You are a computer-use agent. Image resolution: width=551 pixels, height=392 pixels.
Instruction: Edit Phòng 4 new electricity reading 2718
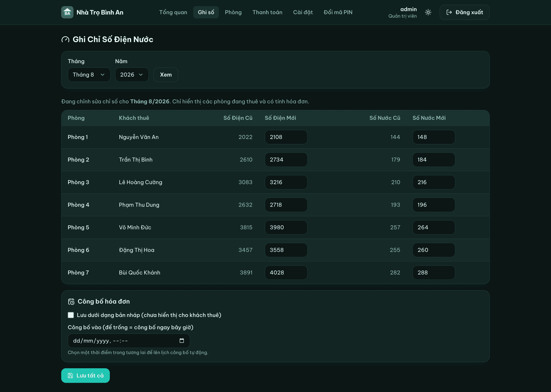(286, 205)
